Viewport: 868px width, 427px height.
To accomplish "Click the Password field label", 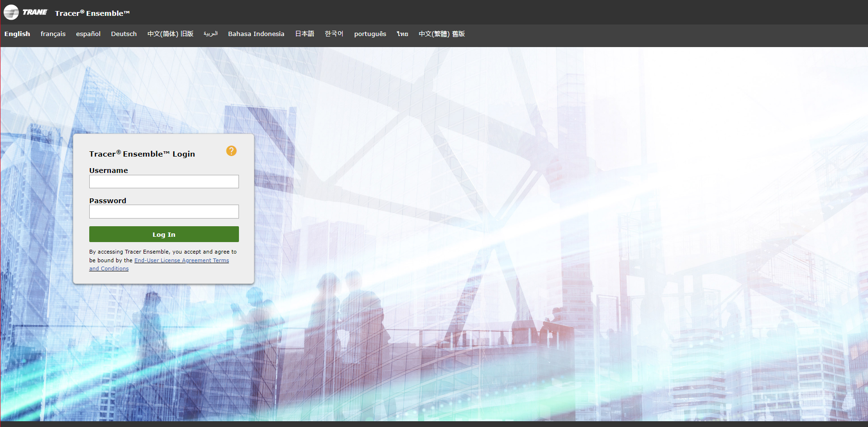I will click(107, 201).
